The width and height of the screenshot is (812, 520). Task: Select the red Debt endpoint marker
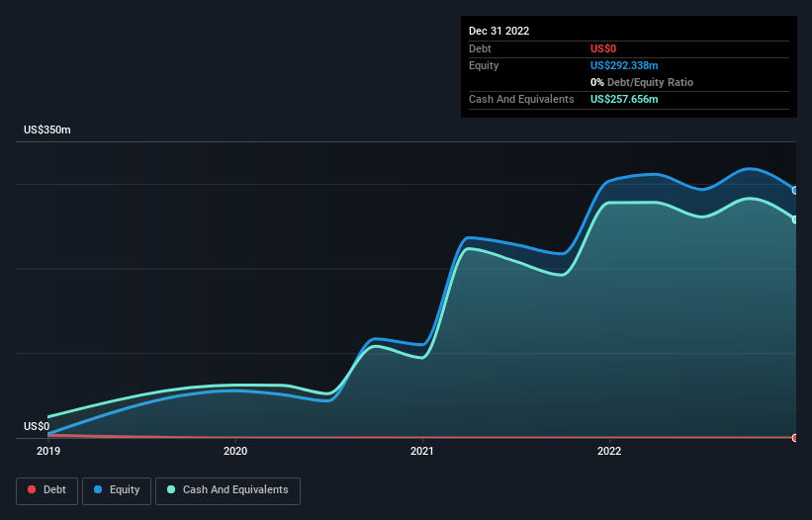[x=796, y=438]
